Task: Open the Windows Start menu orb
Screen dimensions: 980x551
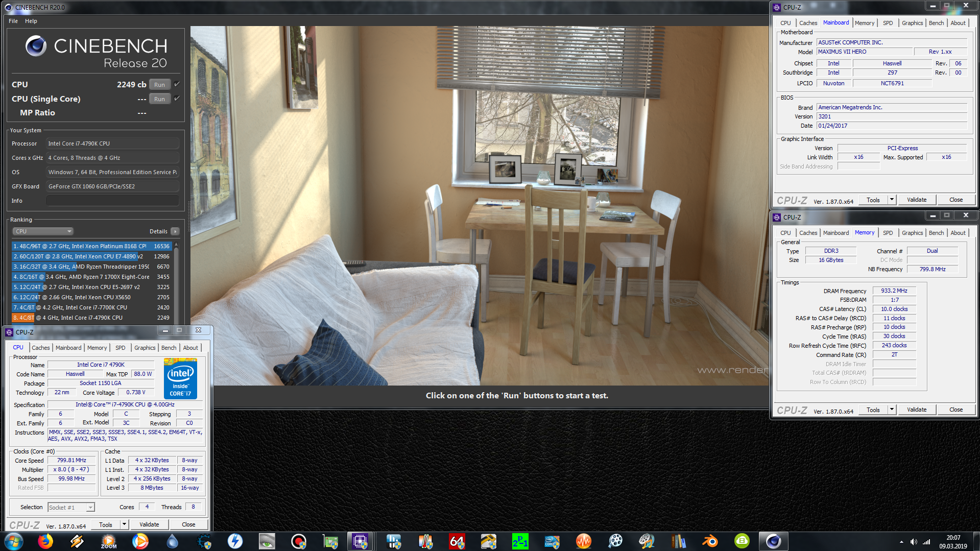Action: [x=13, y=541]
